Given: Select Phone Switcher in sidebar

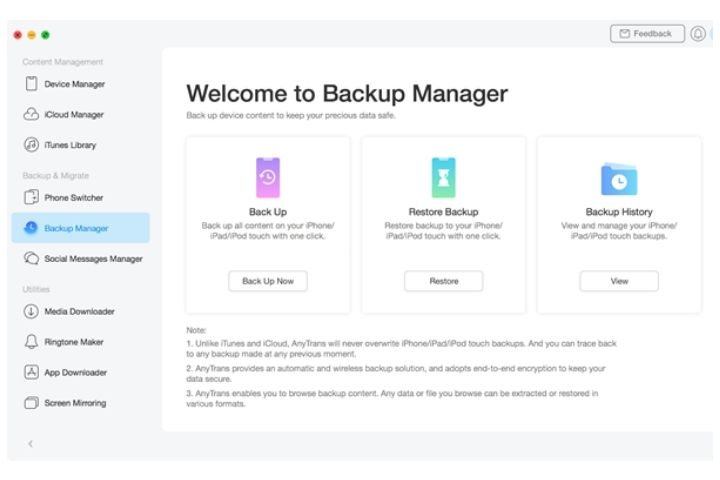Looking at the screenshot, I should 80,198.
